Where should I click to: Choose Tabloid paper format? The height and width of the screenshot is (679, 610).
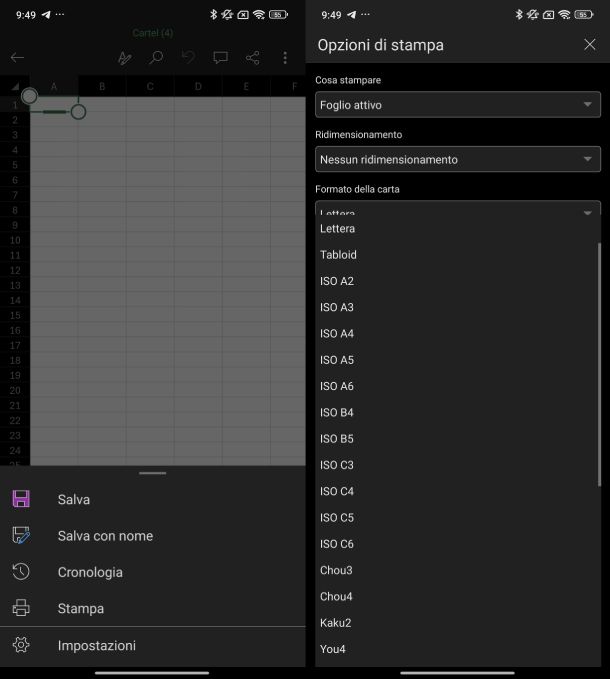coord(458,255)
